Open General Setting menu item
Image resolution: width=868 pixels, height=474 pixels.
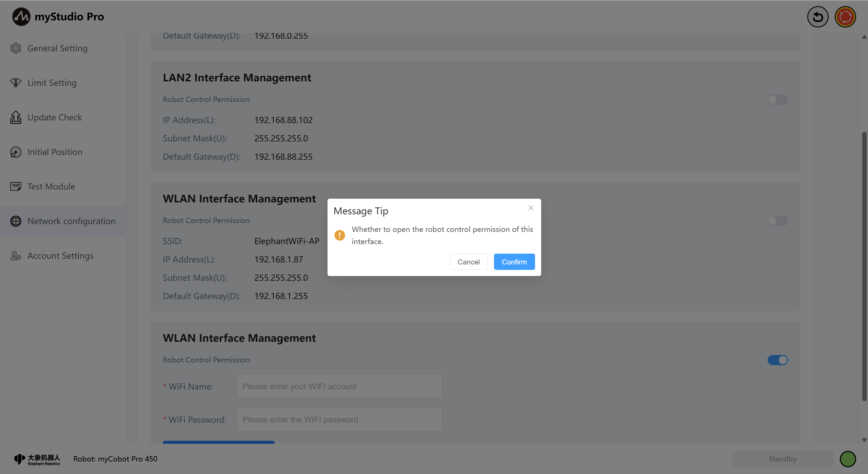[x=57, y=48]
